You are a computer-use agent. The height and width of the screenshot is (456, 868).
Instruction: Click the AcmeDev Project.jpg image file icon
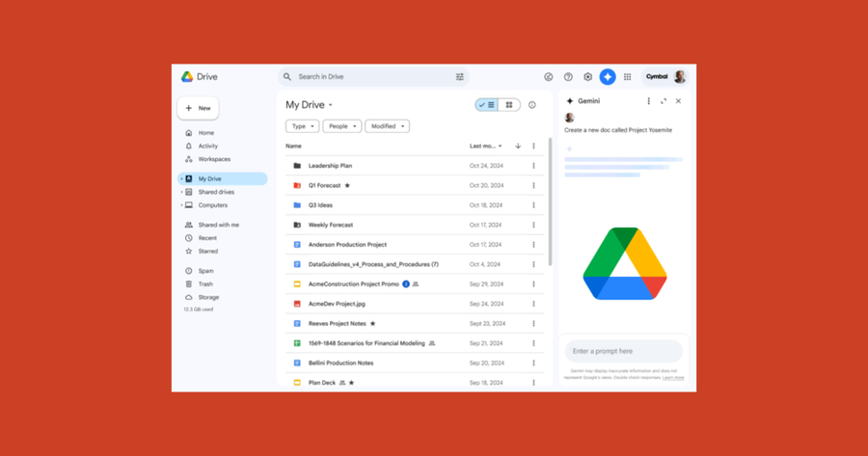click(x=297, y=304)
